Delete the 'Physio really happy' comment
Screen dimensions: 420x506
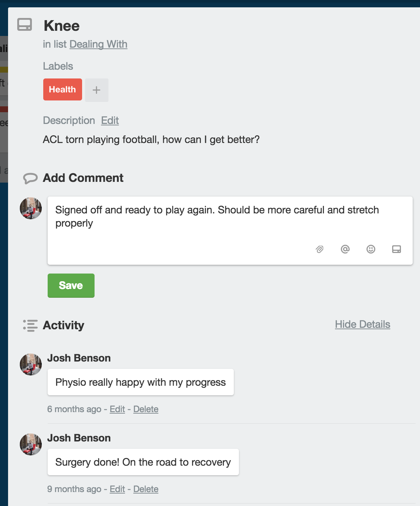[146, 409]
